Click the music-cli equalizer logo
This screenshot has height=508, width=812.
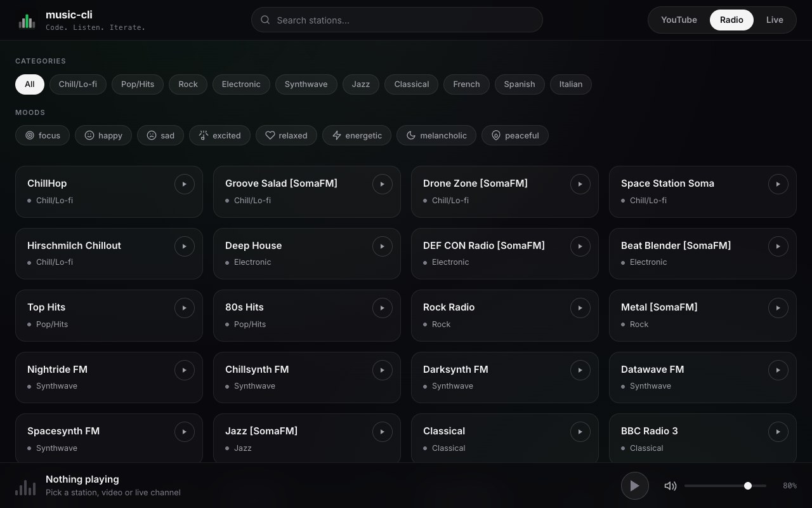point(27,20)
